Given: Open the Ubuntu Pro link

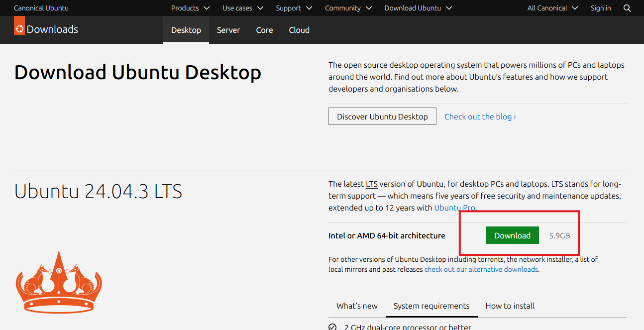Looking at the screenshot, I should pos(454,208).
